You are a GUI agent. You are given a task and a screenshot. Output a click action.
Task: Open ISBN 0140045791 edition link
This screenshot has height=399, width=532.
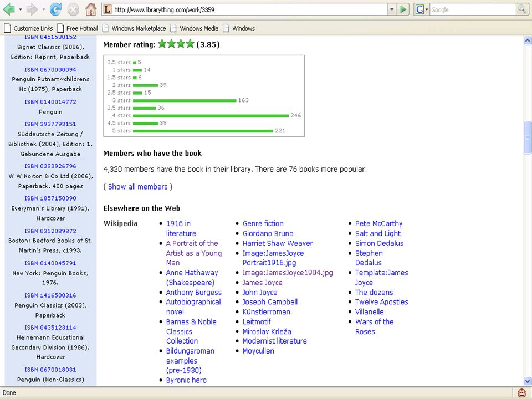(50, 263)
